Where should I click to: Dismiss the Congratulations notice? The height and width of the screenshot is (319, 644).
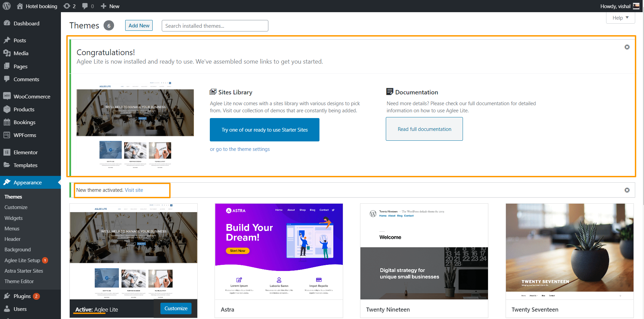627,47
